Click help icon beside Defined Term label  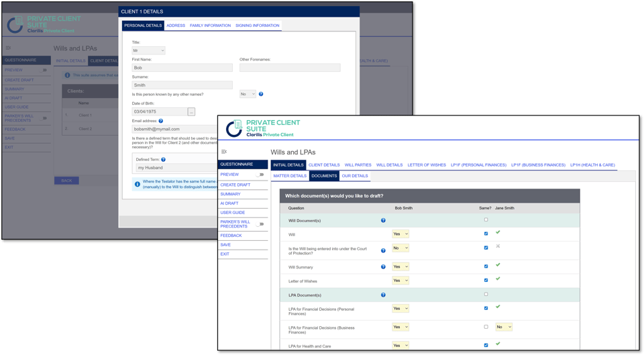[164, 160]
